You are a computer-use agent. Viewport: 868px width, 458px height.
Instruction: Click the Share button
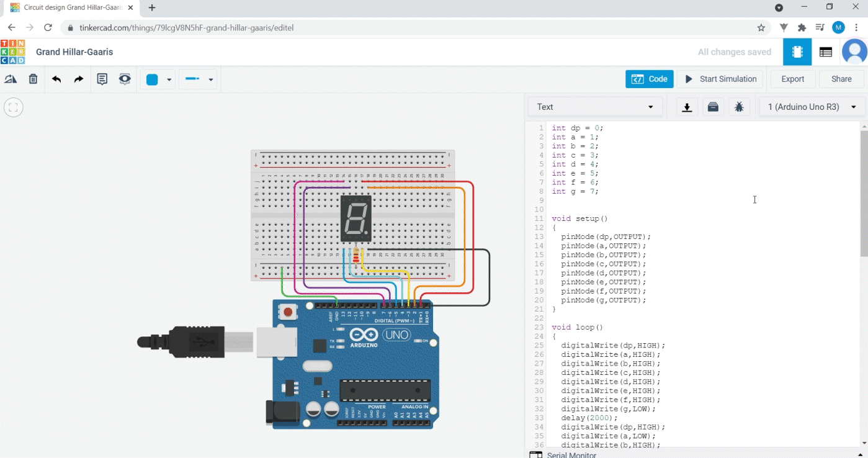click(x=841, y=79)
